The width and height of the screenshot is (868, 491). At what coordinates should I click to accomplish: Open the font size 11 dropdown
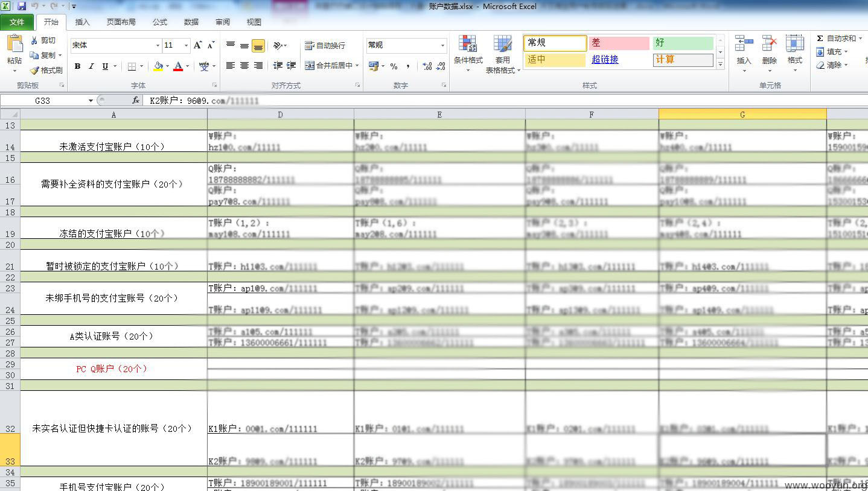pos(186,45)
